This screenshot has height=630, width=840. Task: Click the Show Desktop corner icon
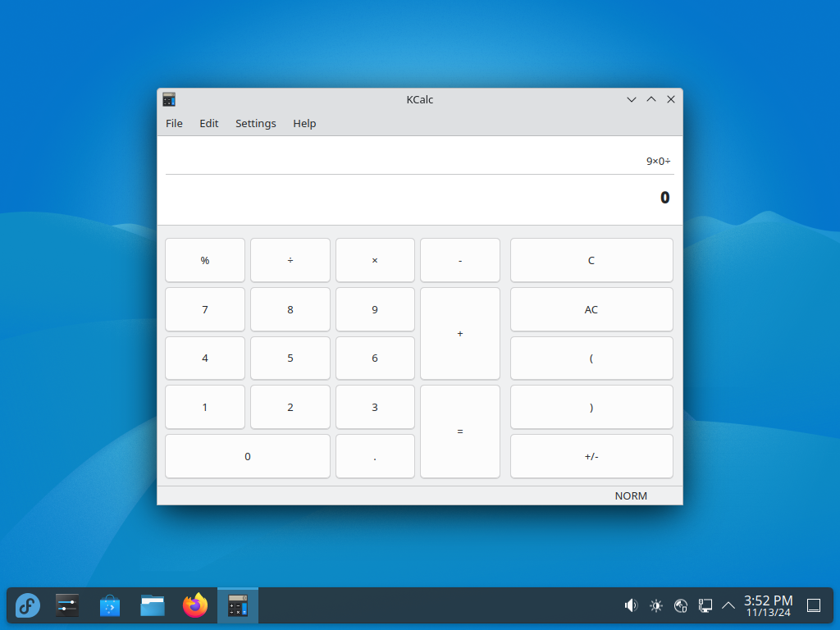click(814, 606)
